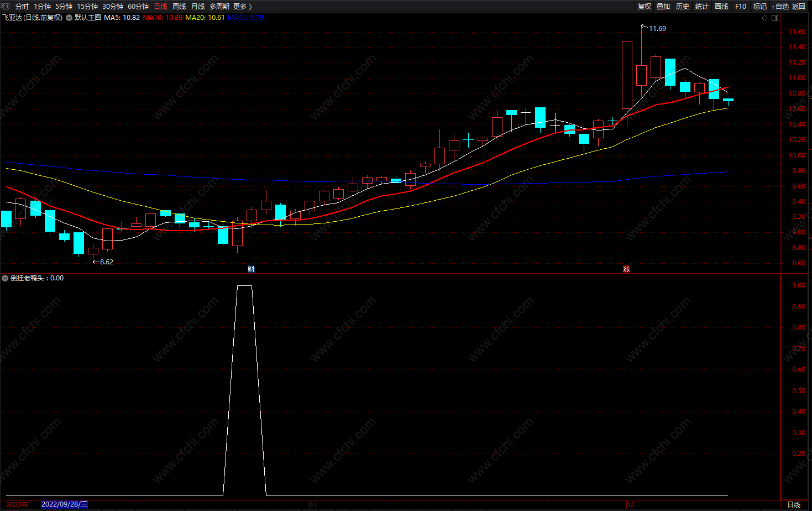
Task: Click the 财 financial marker on the chart
Action: [251, 269]
